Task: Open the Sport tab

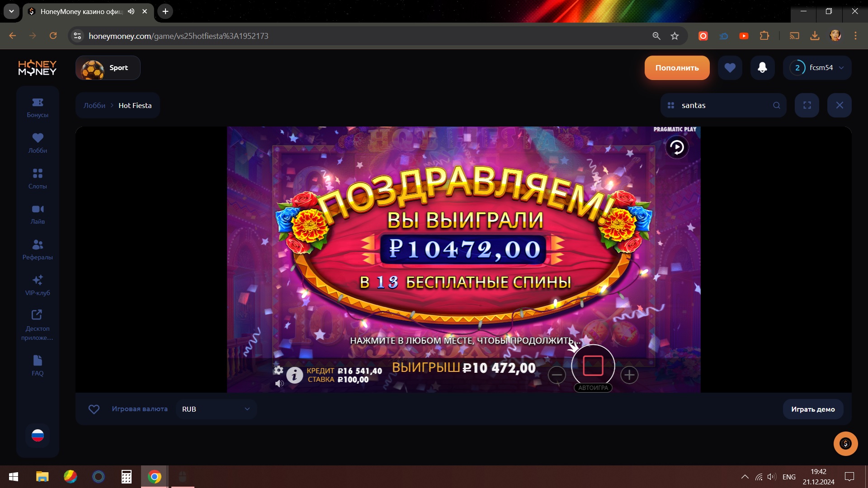Action: tap(108, 68)
